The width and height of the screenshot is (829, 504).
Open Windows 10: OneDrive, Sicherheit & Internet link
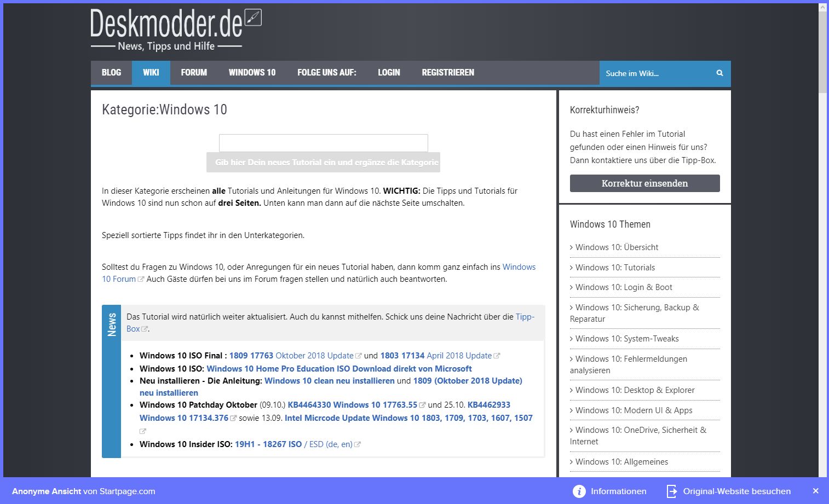point(638,436)
